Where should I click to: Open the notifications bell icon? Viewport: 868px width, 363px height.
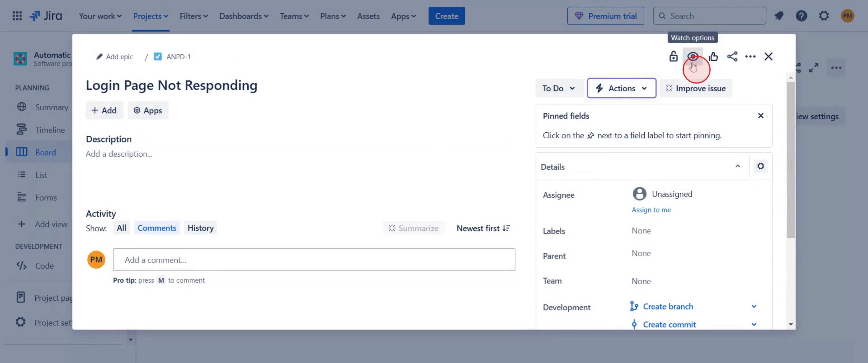point(779,16)
